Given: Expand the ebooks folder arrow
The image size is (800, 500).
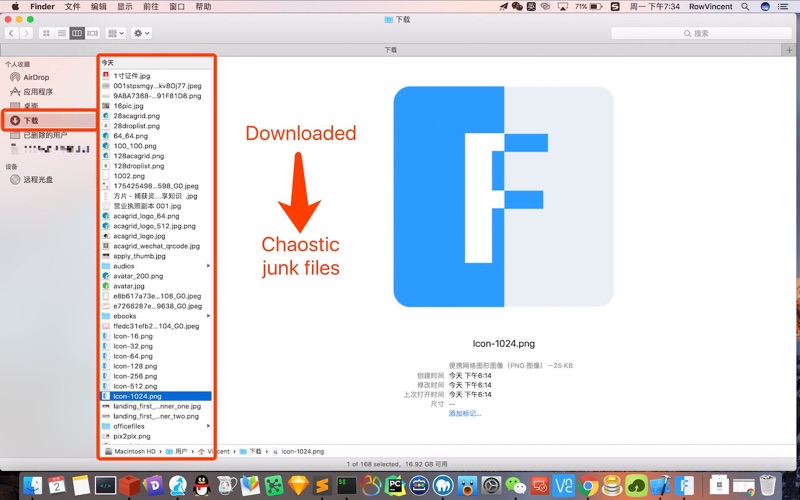Looking at the screenshot, I should (x=208, y=316).
